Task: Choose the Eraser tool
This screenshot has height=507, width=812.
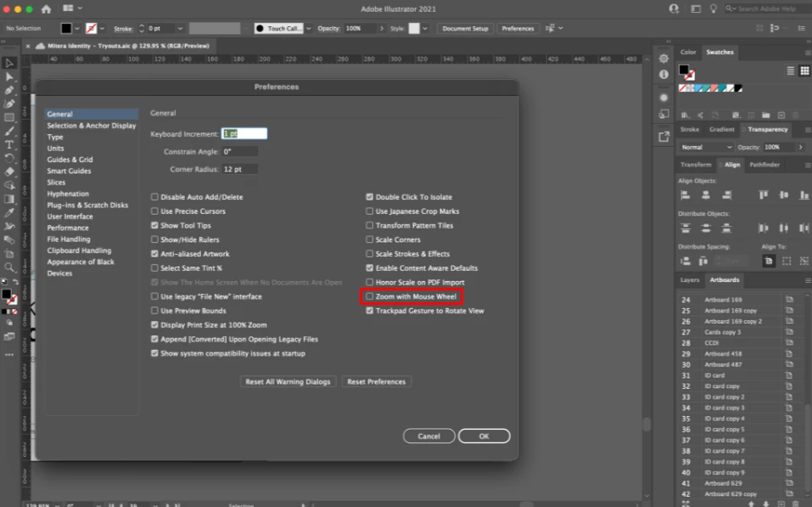Action: 8,171
